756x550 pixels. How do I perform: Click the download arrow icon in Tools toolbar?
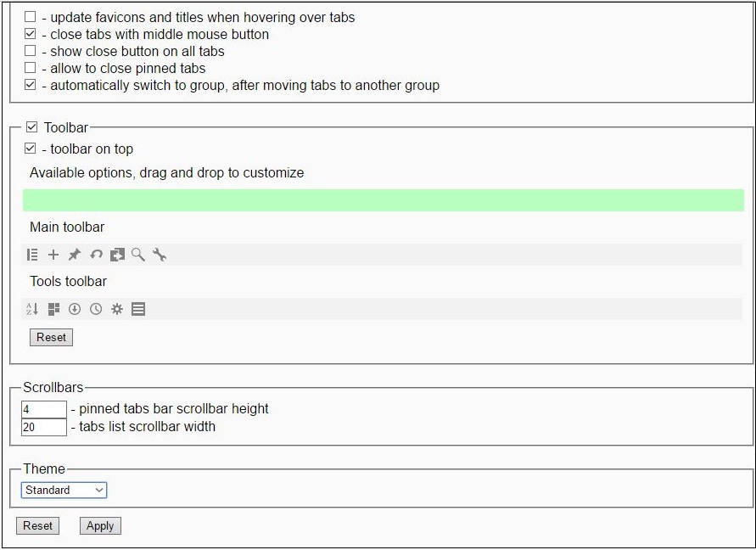tap(75, 309)
